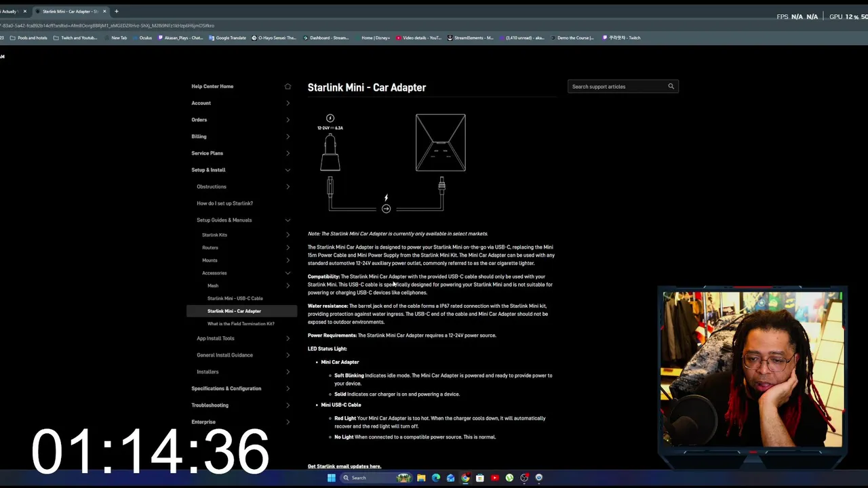Click 'Get Starlink email updates here' link

[x=344, y=466]
